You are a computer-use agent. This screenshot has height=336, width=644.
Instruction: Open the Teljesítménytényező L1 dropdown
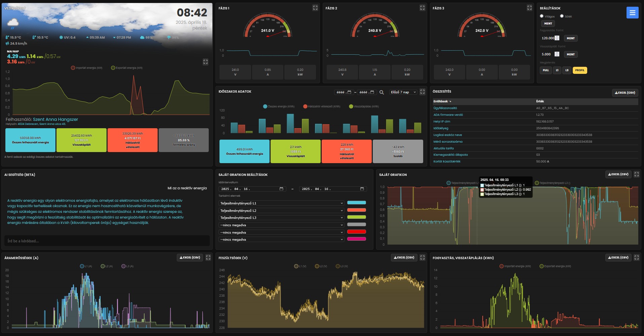[281, 203]
